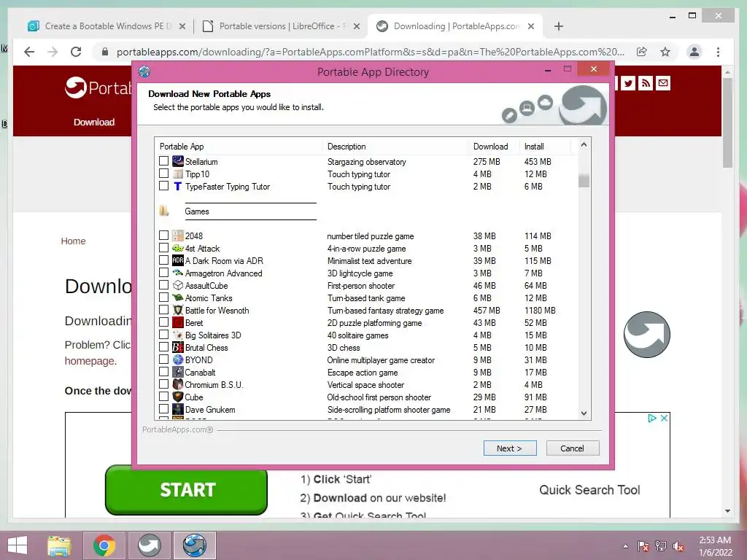Check the Battle for Wesnoth checkbox
Screen dimensions: 747x560
click(x=163, y=309)
